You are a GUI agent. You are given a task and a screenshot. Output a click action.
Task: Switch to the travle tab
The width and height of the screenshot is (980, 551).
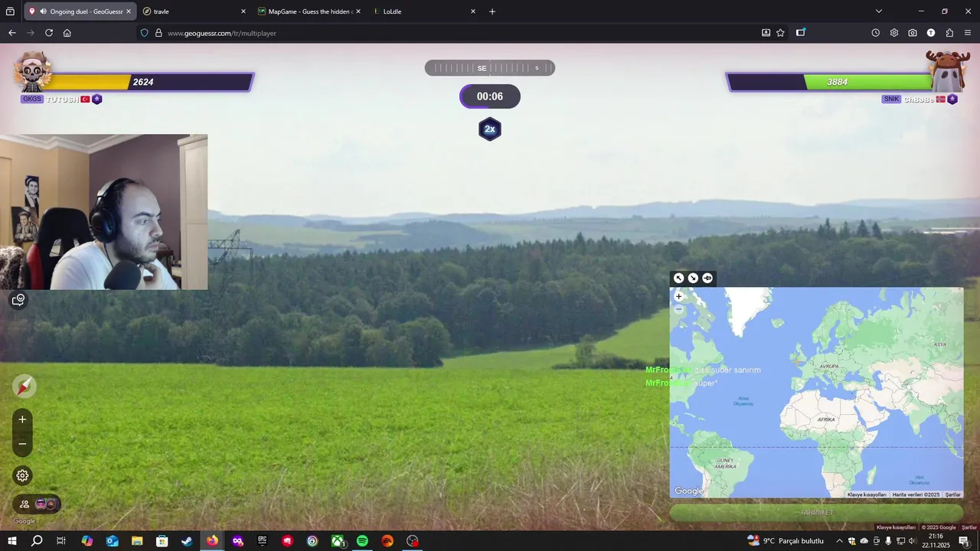coord(195,11)
